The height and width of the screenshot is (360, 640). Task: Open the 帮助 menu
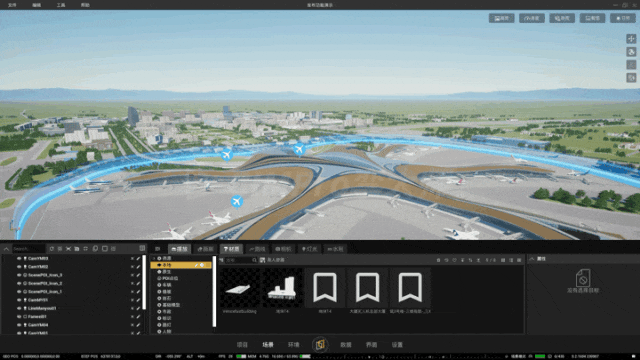coord(85,5)
